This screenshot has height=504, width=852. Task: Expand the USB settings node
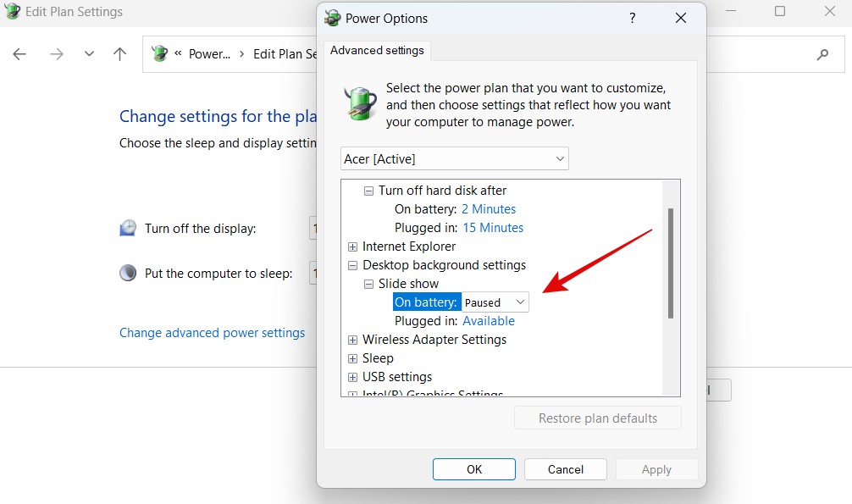click(x=352, y=377)
